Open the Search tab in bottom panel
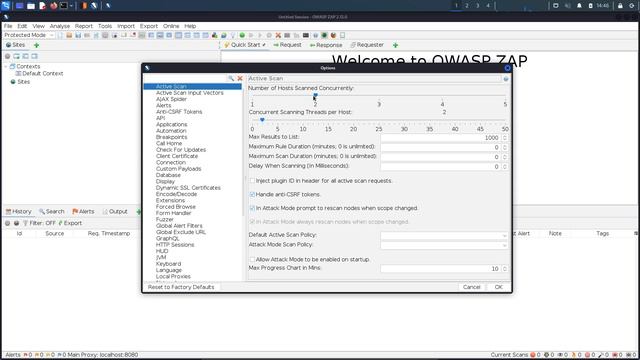Screen dimensions: 640x360 52,211
